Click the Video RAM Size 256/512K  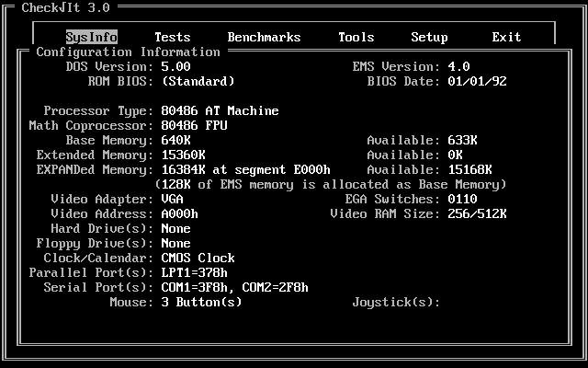[x=477, y=213]
